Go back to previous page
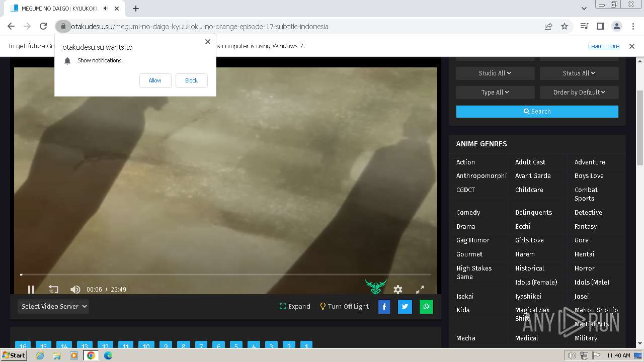 (x=11, y=26)
